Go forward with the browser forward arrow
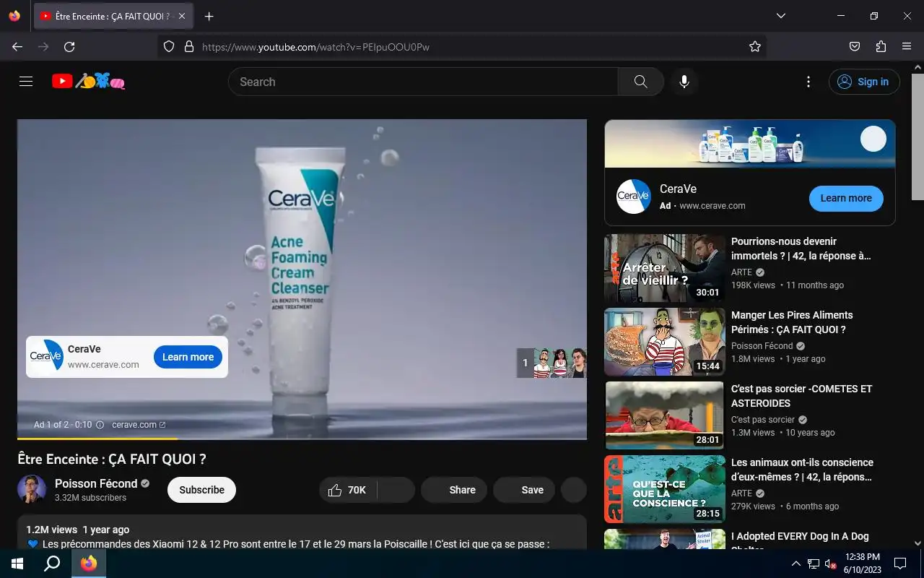The width and height of the screenshot is (924, 578). tap(43, 46)
